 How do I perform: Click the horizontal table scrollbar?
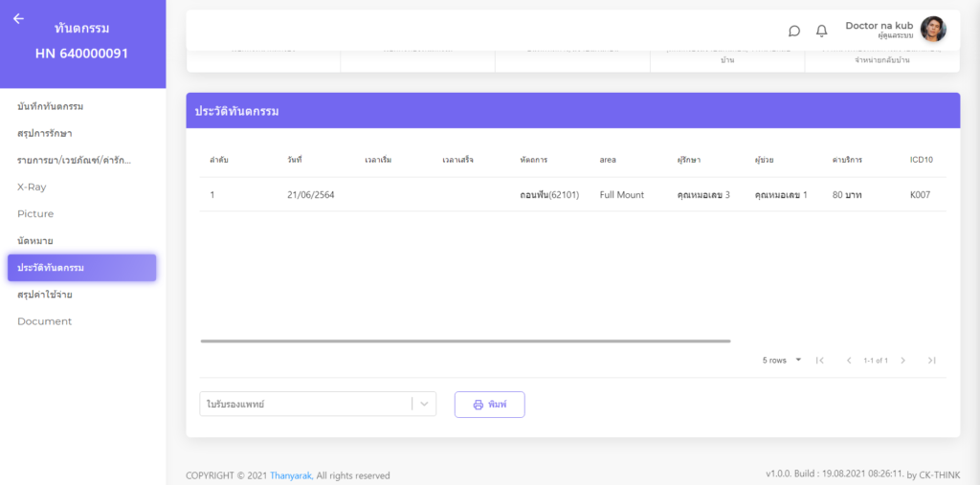coord(465,341)
